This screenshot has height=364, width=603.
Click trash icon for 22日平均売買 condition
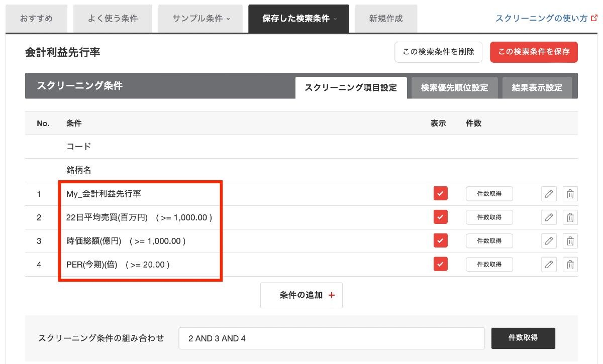(x=570, y=217)
